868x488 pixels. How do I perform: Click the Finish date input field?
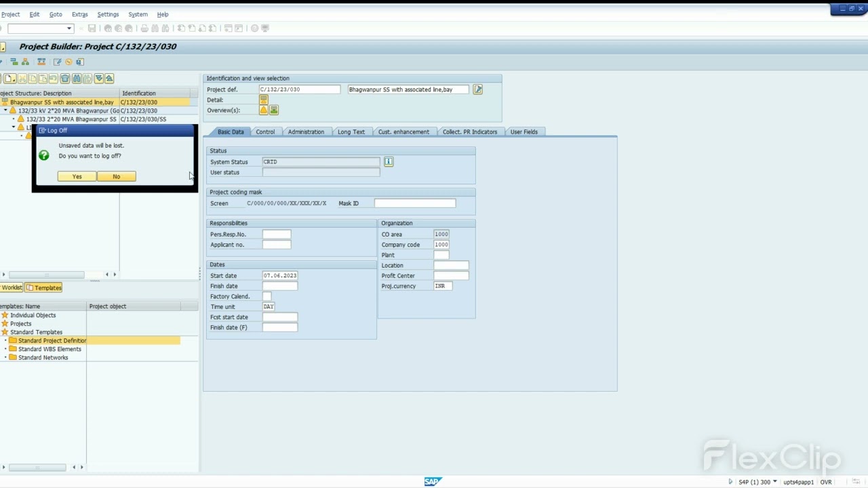(x=280, y=286)
